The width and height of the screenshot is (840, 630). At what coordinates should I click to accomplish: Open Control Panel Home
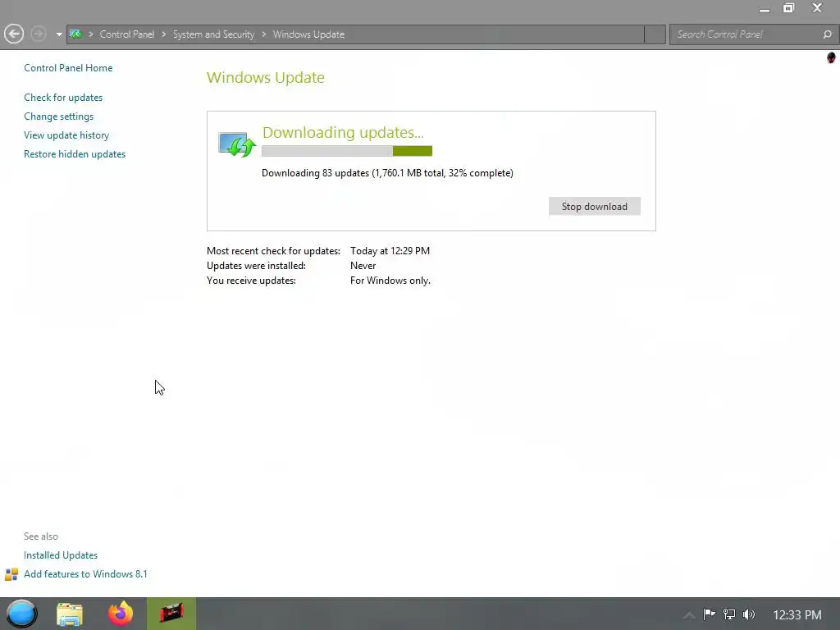click(x=68, y=68)
